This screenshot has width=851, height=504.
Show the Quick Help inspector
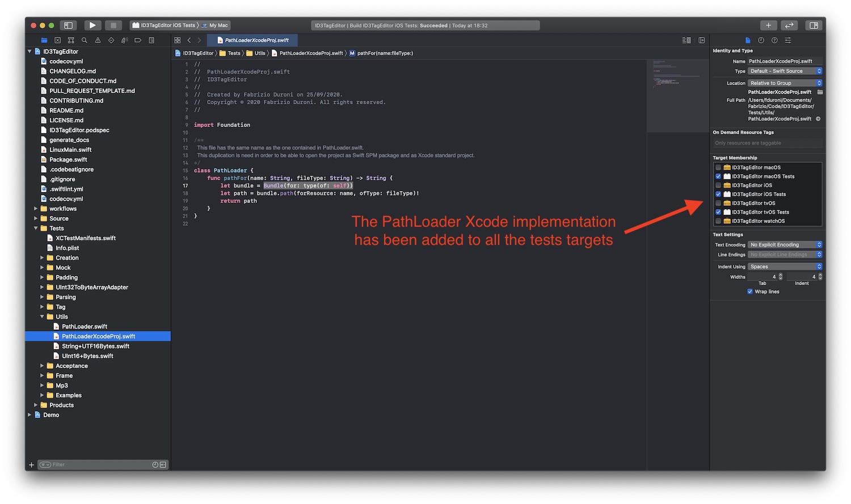pyautogui.click(x=774, y=40)
